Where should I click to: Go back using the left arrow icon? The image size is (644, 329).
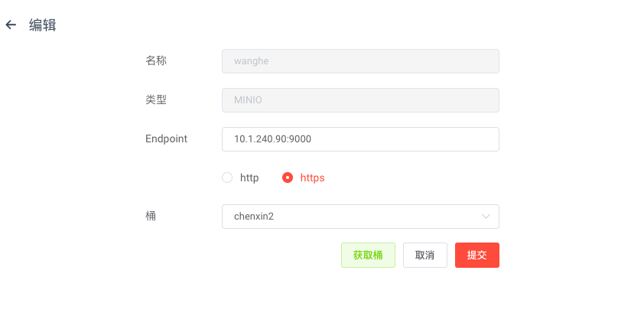pyautogui.click(x=11, y=25)
